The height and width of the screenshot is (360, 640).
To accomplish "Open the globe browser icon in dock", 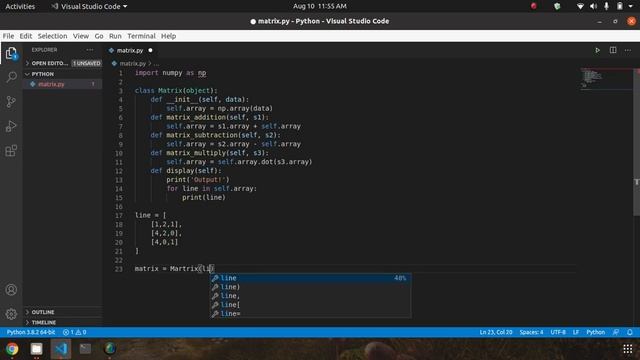I will point(110,349).
